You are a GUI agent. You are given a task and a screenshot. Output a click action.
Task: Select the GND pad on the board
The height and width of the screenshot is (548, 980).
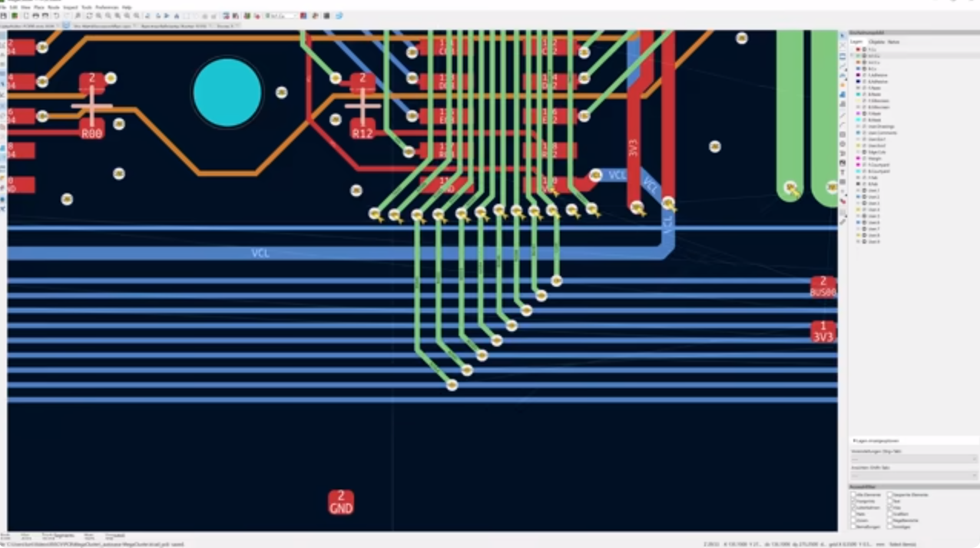tap(341, 503)
